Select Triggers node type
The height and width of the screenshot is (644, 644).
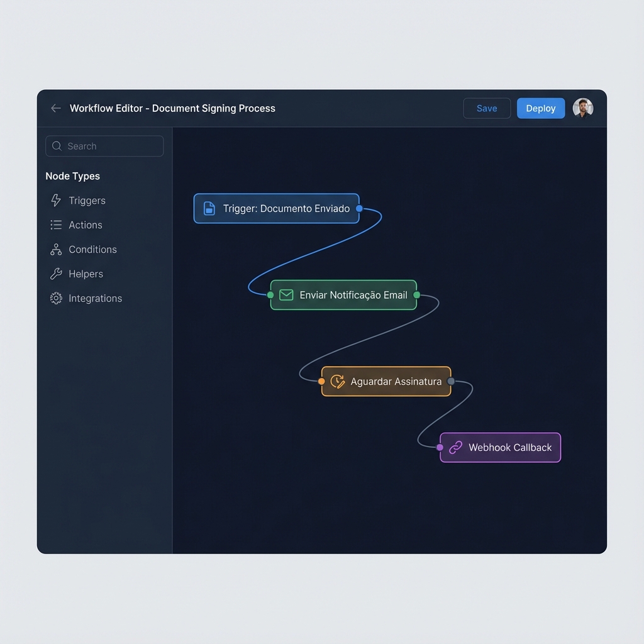tap(87, 201)
